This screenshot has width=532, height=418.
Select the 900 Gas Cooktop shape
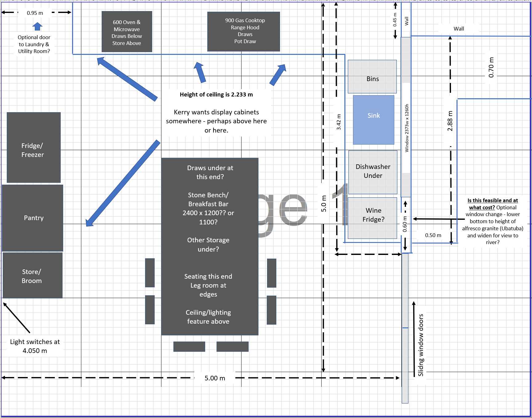click(243, 31)
